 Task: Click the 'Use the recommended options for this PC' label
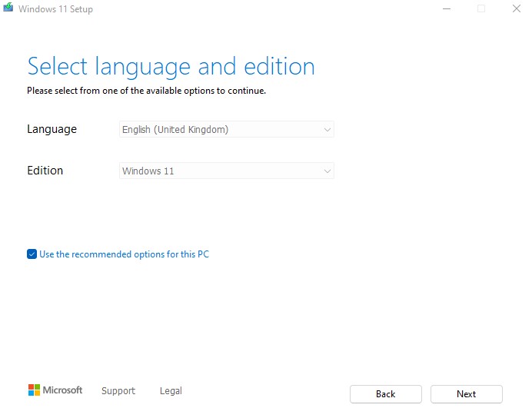click(x=125, y=254)
